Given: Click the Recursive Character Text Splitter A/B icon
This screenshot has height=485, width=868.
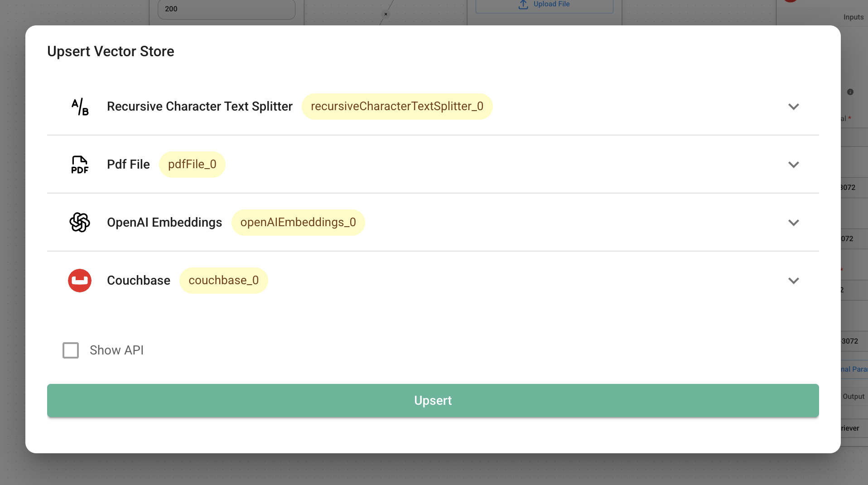Looking at the screenshot, I should click(80, 107).
